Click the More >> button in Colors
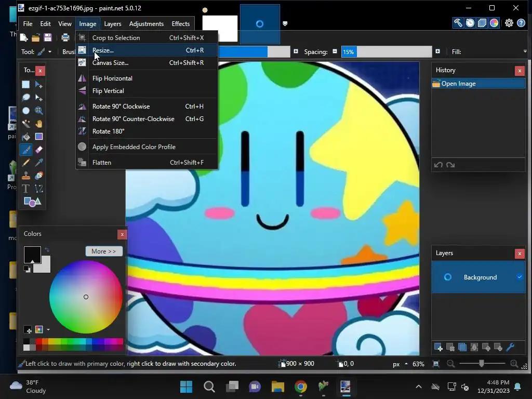 click(103, 251)
